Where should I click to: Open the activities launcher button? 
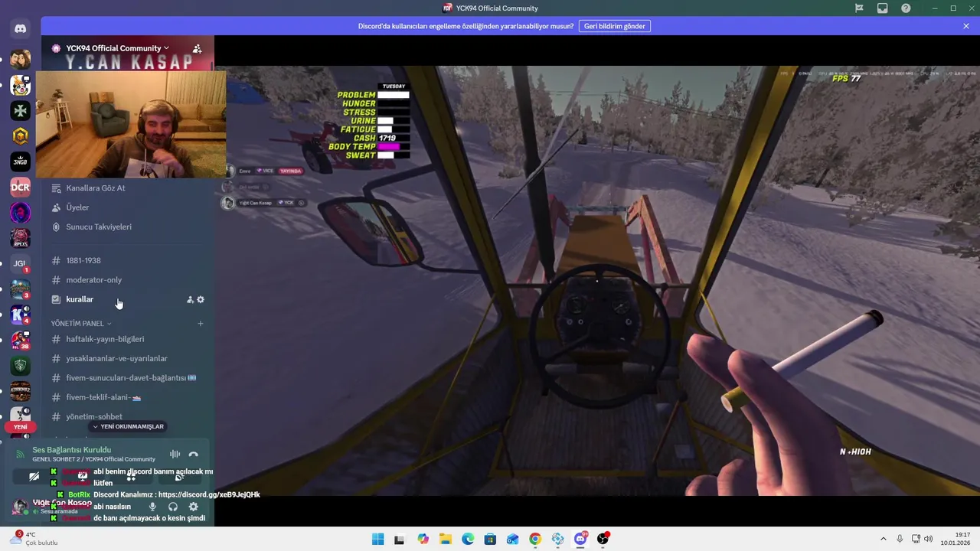(131, 477)
